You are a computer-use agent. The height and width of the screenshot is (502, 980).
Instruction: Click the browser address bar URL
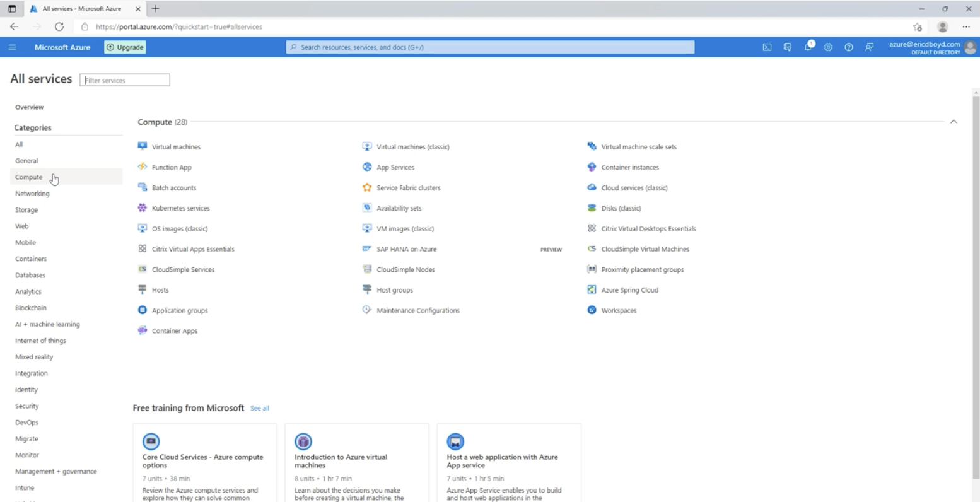coord(179,27)
